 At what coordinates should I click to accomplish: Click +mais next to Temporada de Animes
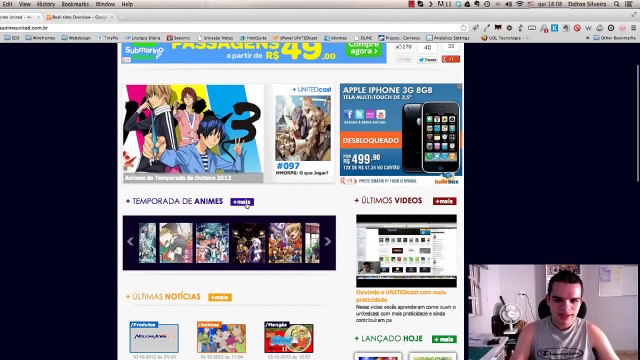click(x=242, y=202)
